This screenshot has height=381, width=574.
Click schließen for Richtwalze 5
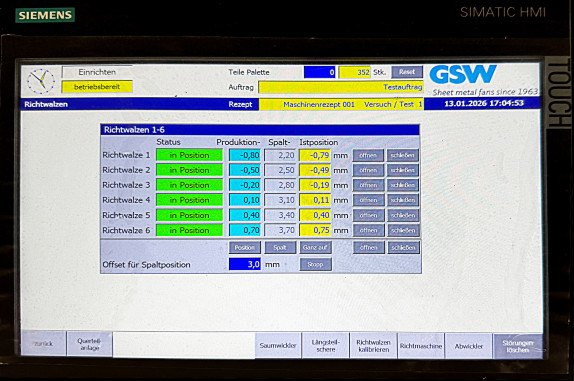(402, 215)
